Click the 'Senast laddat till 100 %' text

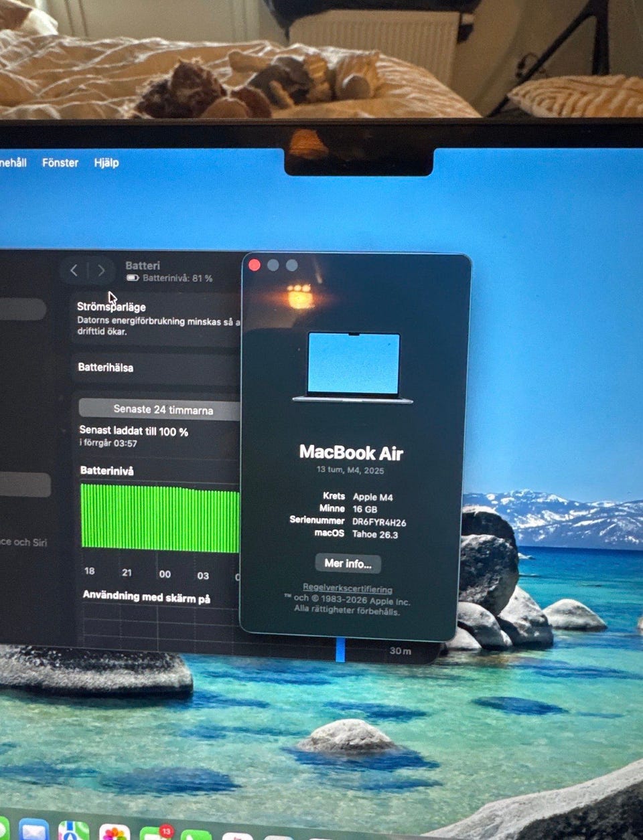coord(133,431)
